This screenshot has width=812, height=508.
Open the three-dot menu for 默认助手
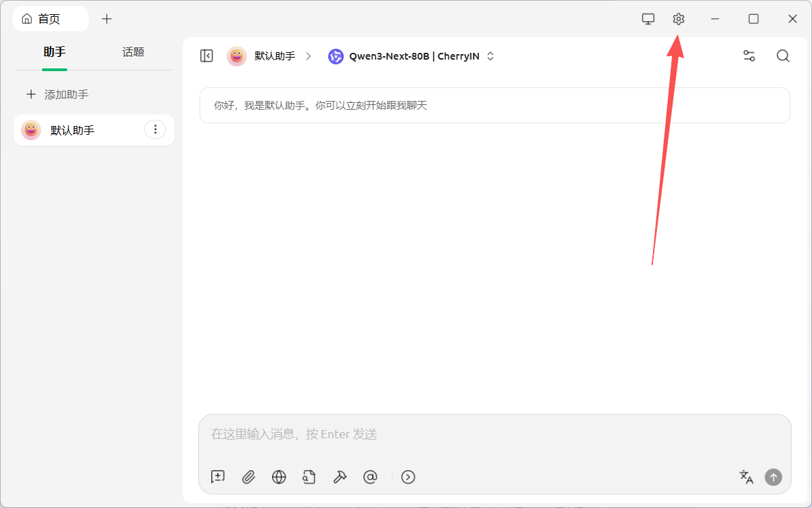pos(155,129)
